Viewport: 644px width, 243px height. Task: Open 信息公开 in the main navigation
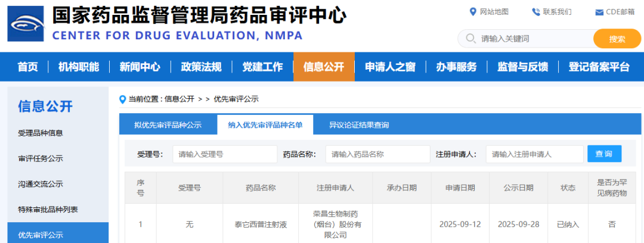(x=324, y=67)
